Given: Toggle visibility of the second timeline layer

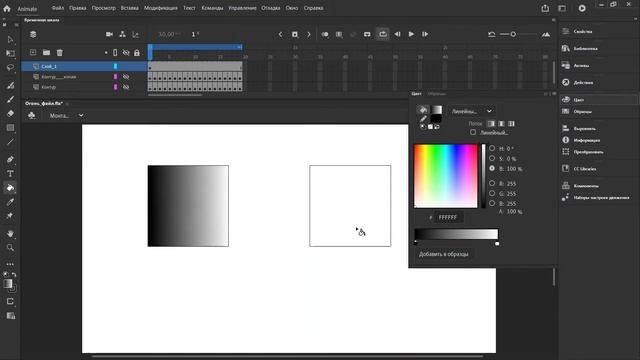Looking at the screenshot, I should [126, 77].
